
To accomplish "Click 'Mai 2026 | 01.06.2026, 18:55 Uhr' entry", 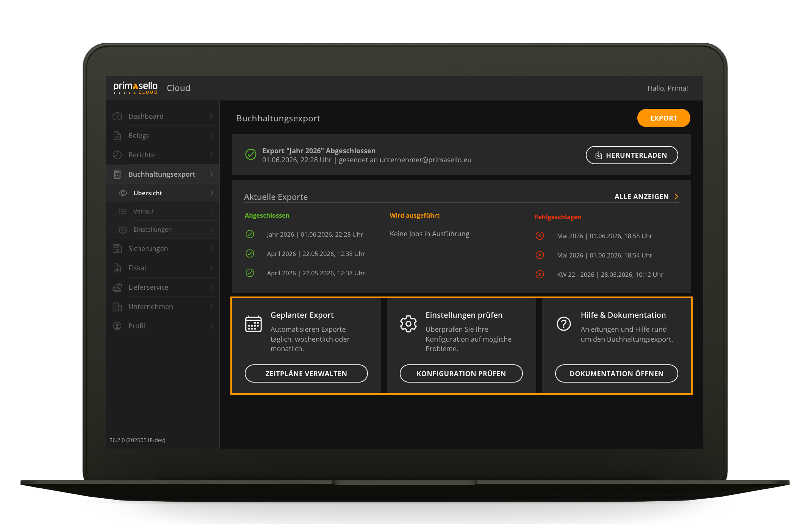I will coord(604,236).
